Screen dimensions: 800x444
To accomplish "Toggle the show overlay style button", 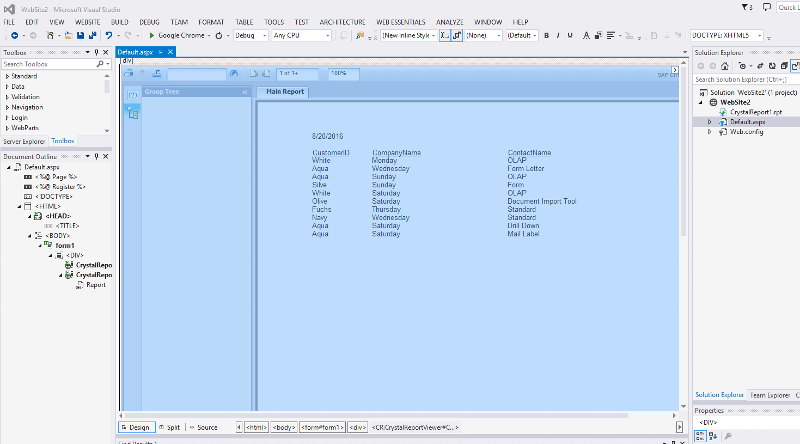I will click(457, 35).
